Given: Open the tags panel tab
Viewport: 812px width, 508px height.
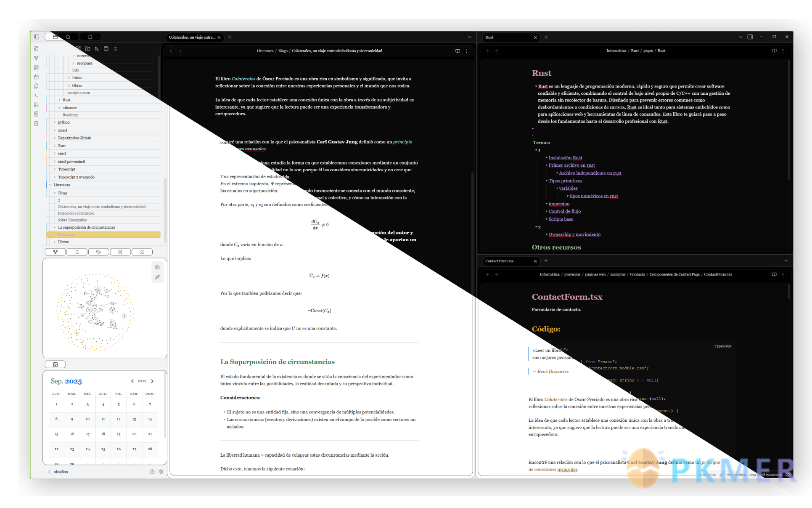Looking at the screenshot, I should 98,252.
